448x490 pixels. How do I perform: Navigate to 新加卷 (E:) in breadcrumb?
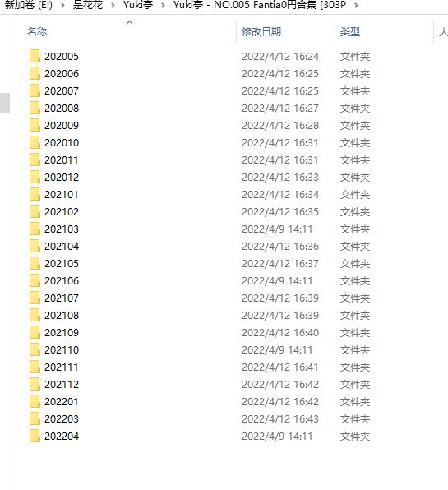pyautogui.click(x=29, y=5)
